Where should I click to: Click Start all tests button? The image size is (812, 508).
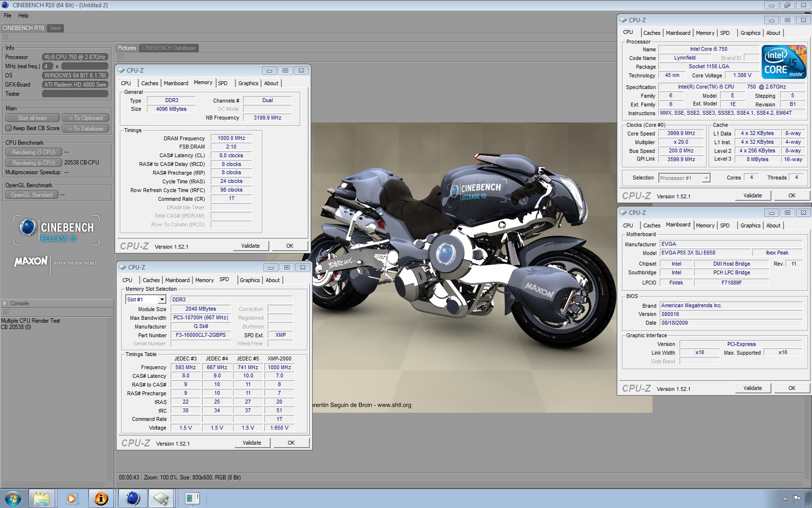coord(32,118)
